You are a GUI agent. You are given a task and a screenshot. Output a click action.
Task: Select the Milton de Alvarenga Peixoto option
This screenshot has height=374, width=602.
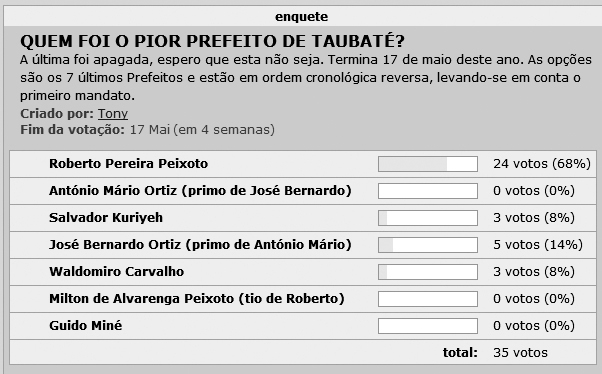(x=197, y=299)
